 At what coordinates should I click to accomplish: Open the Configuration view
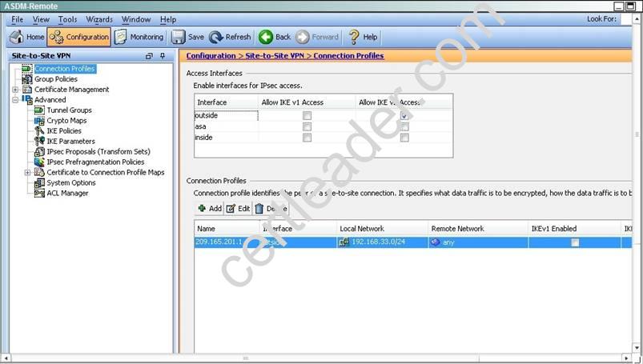click(79, 37)
